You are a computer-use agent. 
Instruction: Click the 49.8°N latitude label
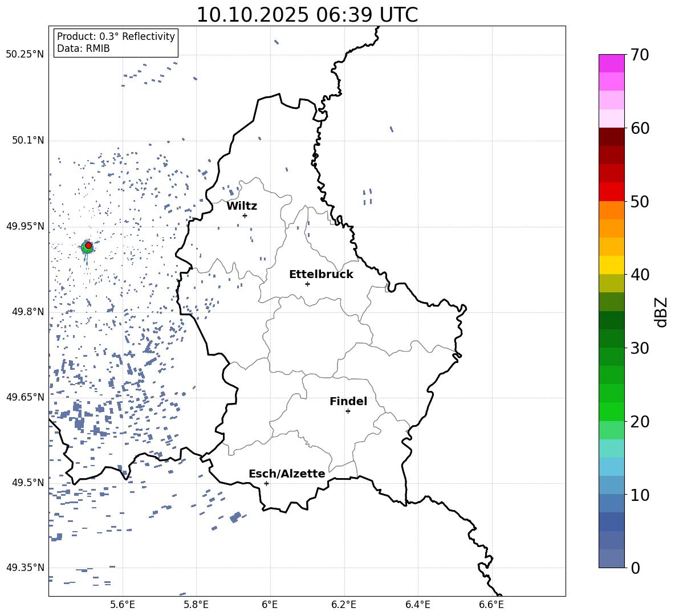click(x=28, y=312)
